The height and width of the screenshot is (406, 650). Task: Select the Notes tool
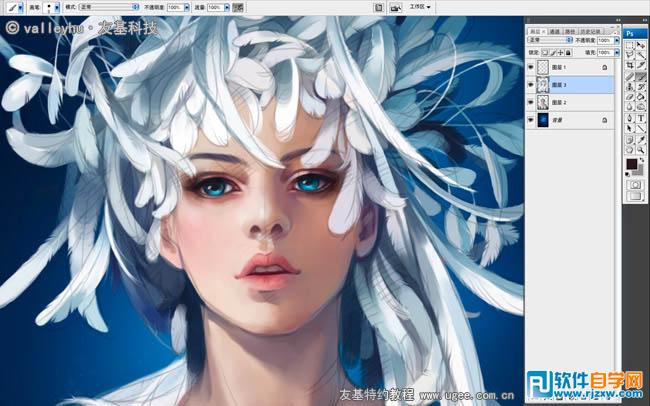coord(629,140)
